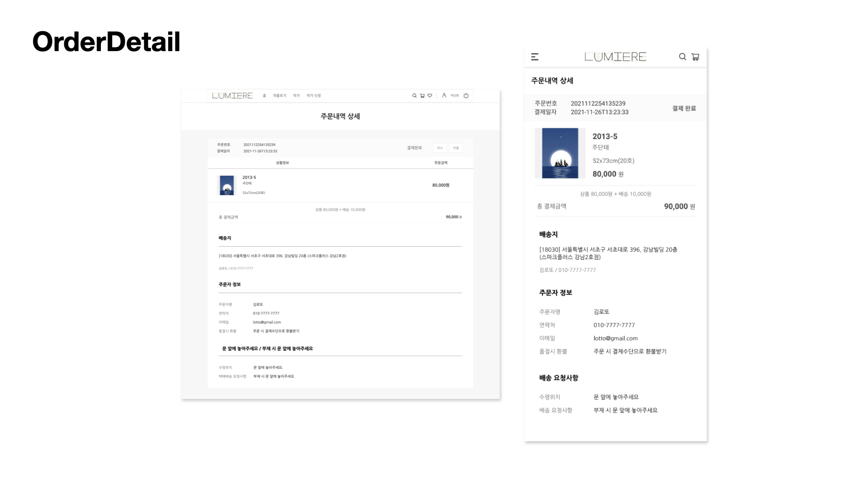Click the 80,000원 order amount in desktop view
Viewport: 868px width, 488px height.
pos(441,185)
